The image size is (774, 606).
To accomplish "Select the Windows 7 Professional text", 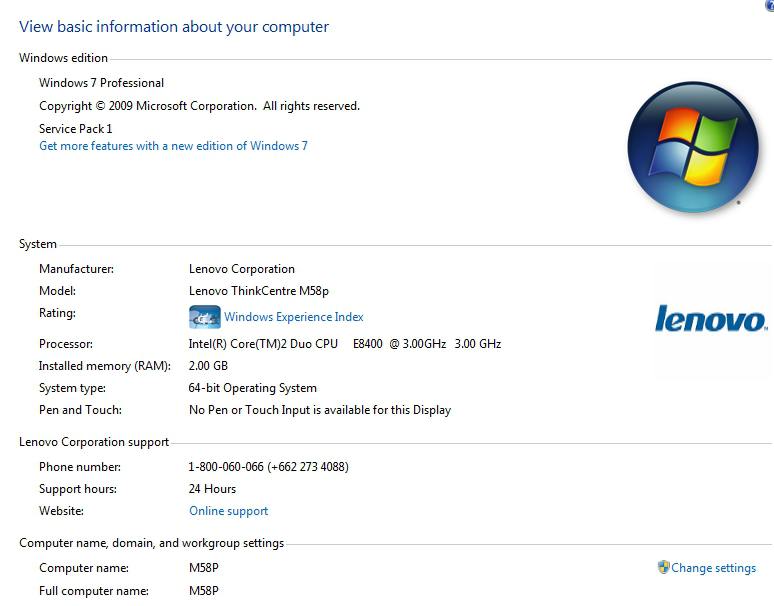I will click(x=101, y=83).
